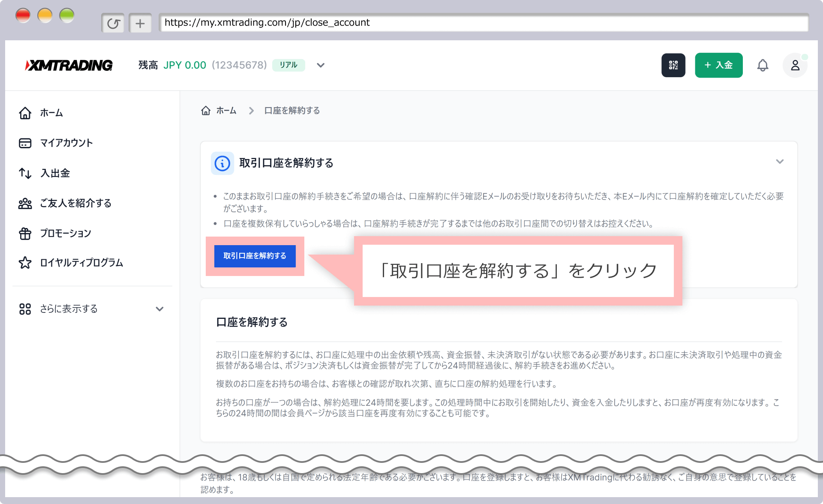The image size is (823, 504).
Task: Click the blue info icon in the card header
Action: 222,163
